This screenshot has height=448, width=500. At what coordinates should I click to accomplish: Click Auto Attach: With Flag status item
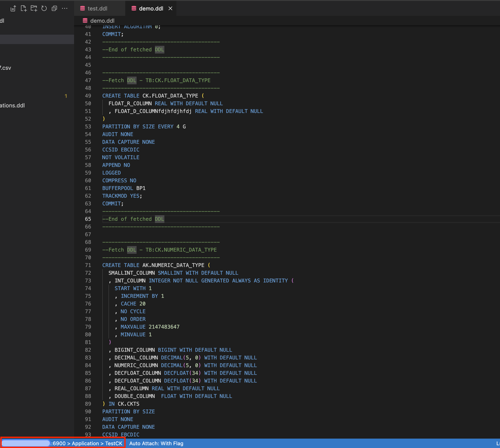pyautogui.click(x=156, y=443)
